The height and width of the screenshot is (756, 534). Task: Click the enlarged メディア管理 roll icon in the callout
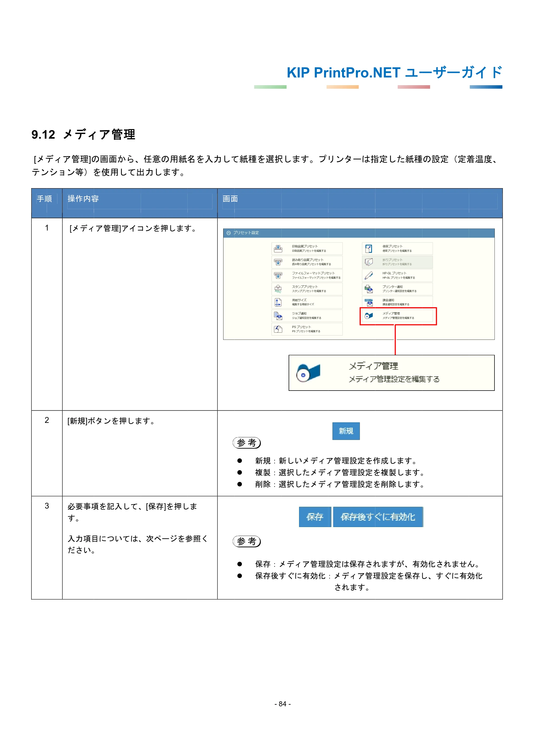pyautogui.click(x=308, y=373)
